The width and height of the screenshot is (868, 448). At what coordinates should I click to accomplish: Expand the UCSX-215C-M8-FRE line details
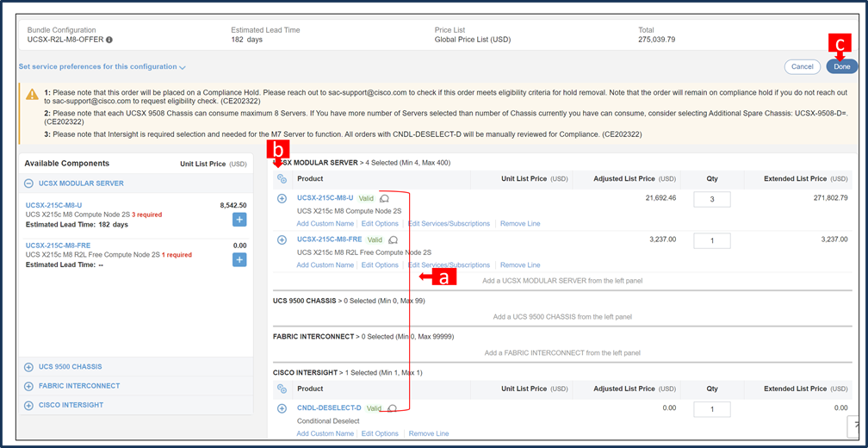tap(282, 240)
